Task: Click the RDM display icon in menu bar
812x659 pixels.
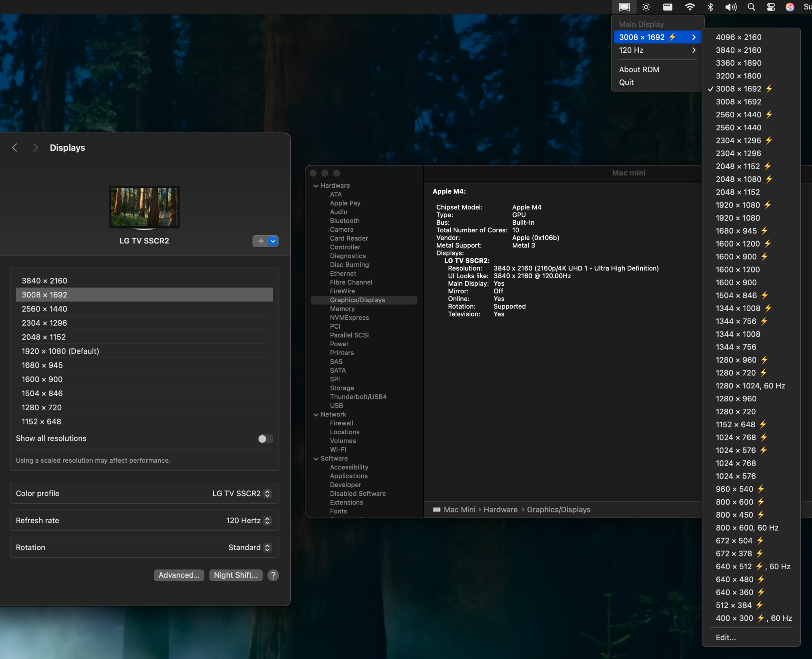Action: point(624,7)
